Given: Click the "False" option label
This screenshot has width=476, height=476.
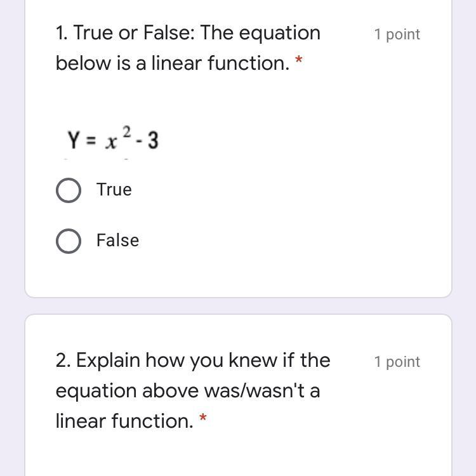Looking at the screenshot, I should tap(117, 241).
